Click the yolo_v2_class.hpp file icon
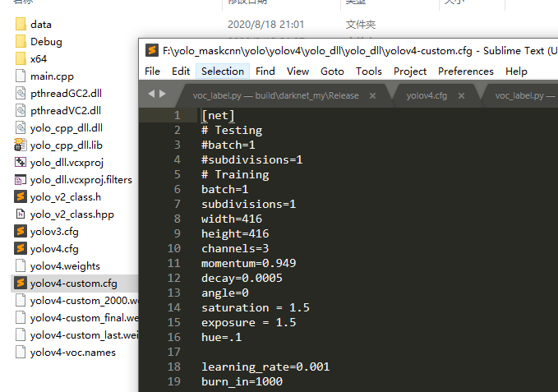This screenshot has height=392, width=558. [21, 214]
